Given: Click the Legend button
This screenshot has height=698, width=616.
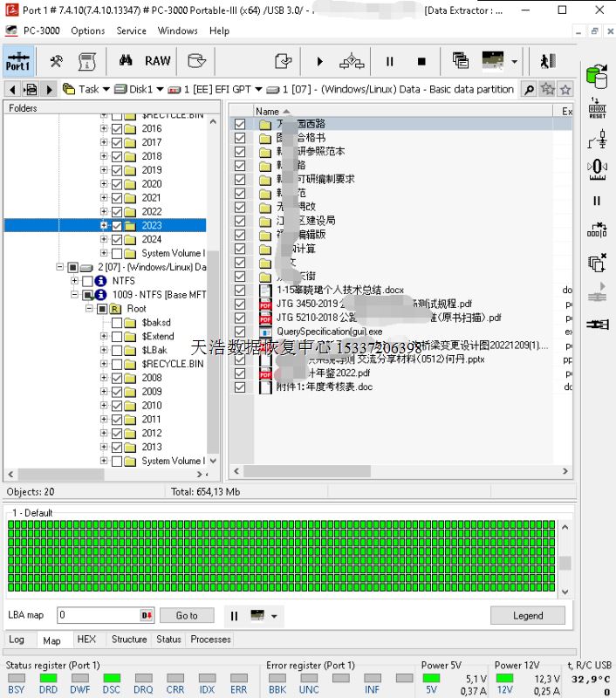Looking at the screenshot, I should tap(527, 615).
